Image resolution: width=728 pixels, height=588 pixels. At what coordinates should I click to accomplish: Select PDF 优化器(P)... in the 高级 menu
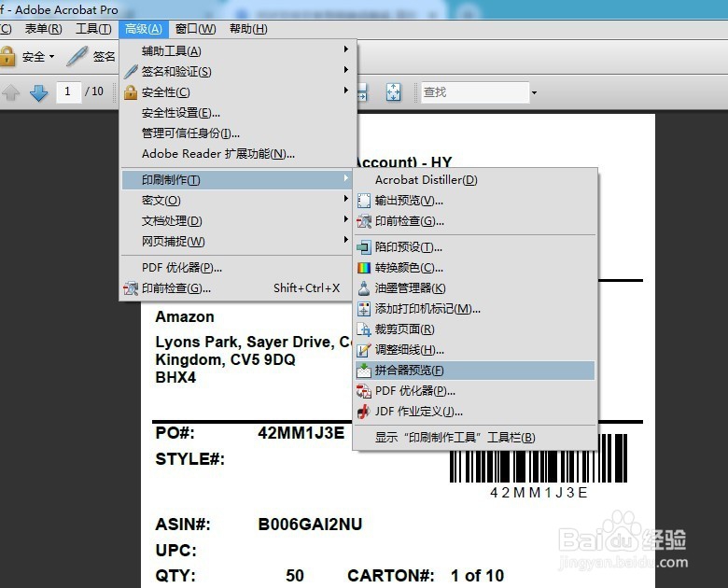click(x=239, y=268)
